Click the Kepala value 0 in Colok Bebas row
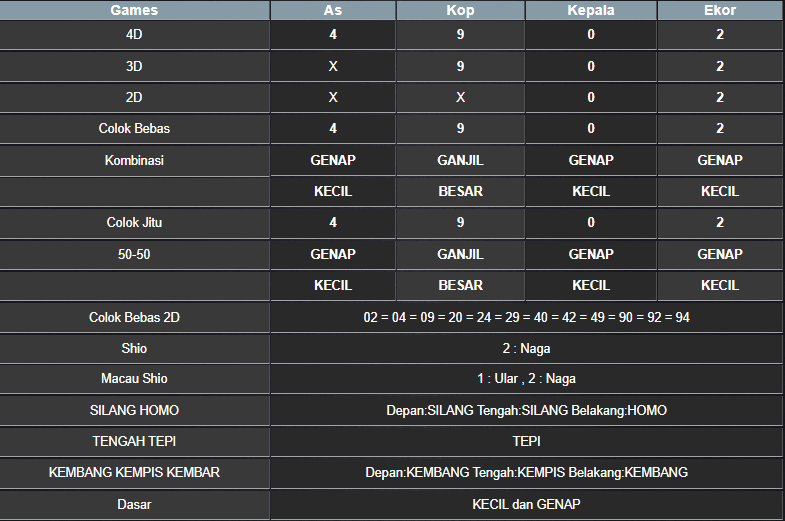 point(591,129)
